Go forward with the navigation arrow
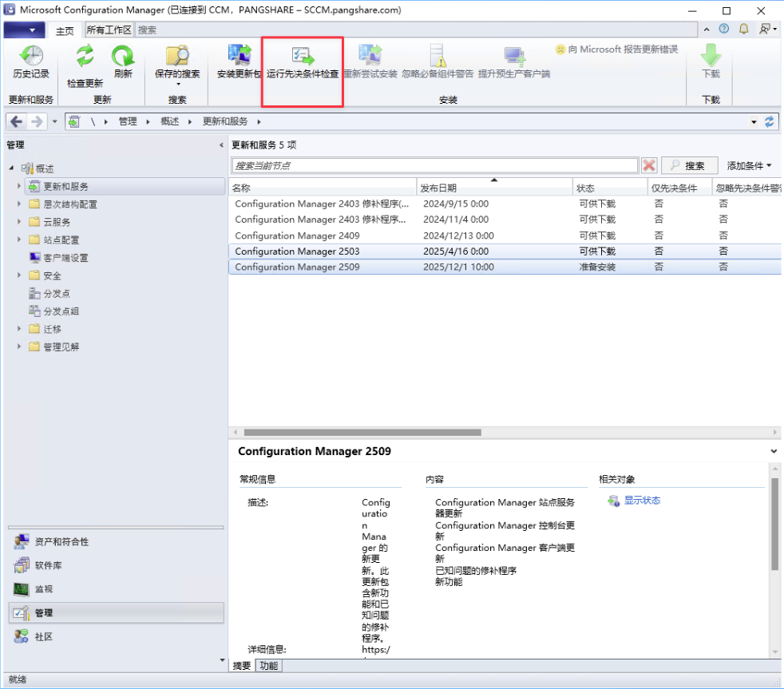Image resolution: width=784 pixels, height=689 pixels. point(37,121)
